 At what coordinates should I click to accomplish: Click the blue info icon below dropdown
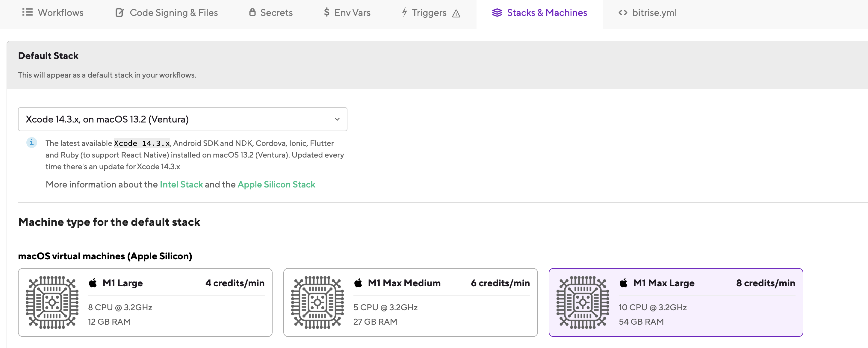click(x=31, y=142)
